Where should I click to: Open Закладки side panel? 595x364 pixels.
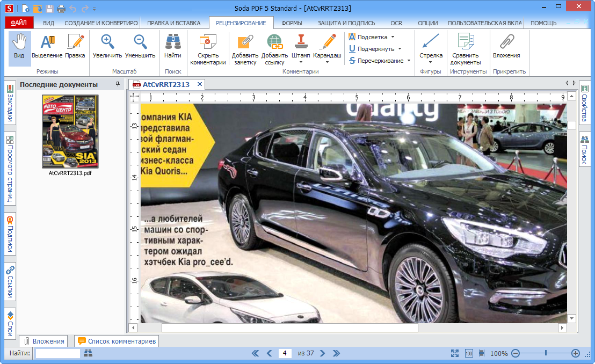pyautogui.click(x=10, y=103)
